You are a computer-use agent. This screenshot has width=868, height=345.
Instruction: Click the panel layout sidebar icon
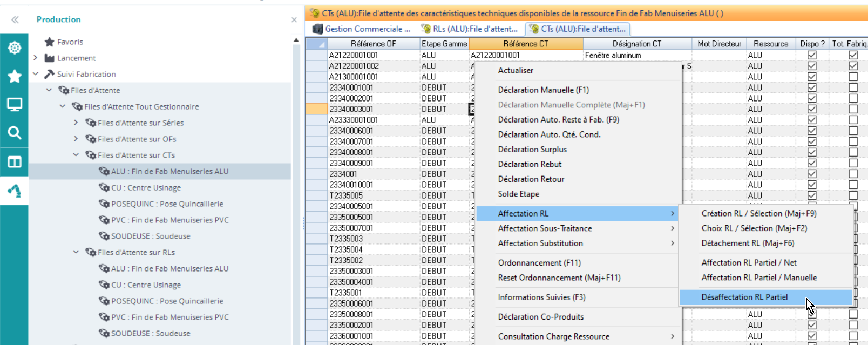tap(15, 162)
